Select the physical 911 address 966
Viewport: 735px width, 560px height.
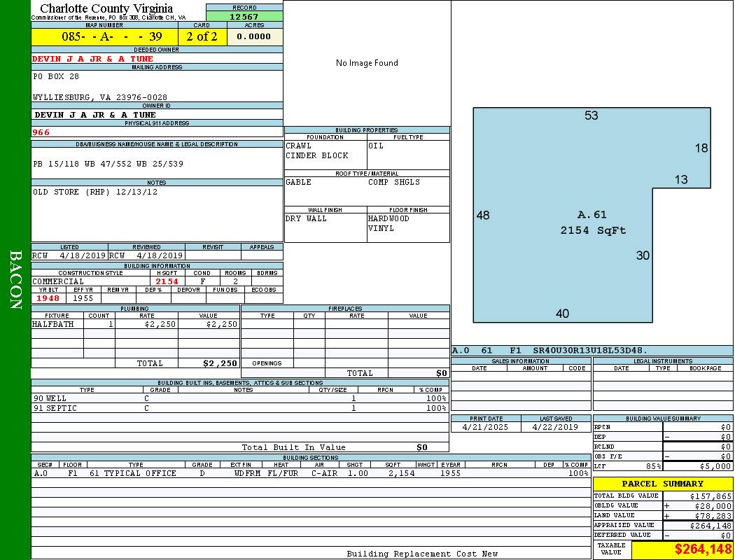[42, 132]
